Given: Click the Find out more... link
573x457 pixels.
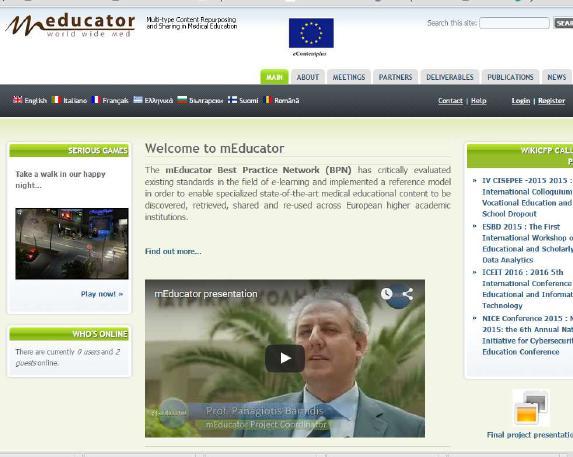Looking at the screenshot, I should click(x=173, y=251).
